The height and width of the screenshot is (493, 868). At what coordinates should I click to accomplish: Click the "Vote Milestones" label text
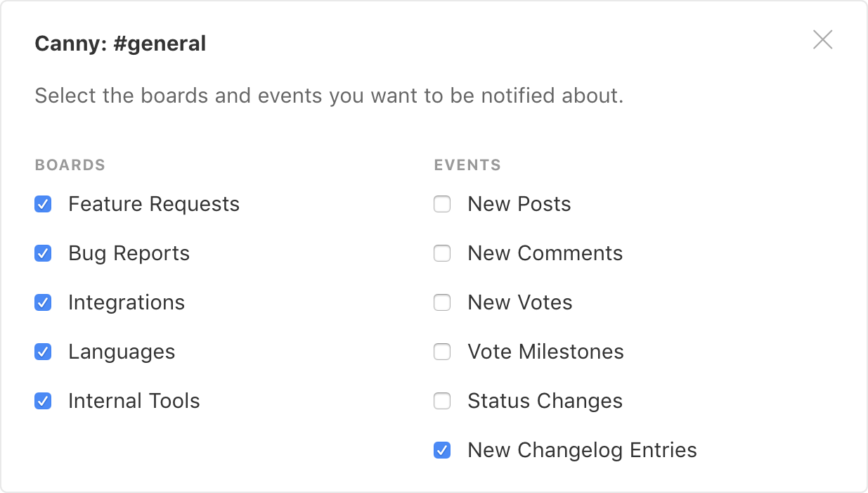pyautogui.click(x=545, y=352)
